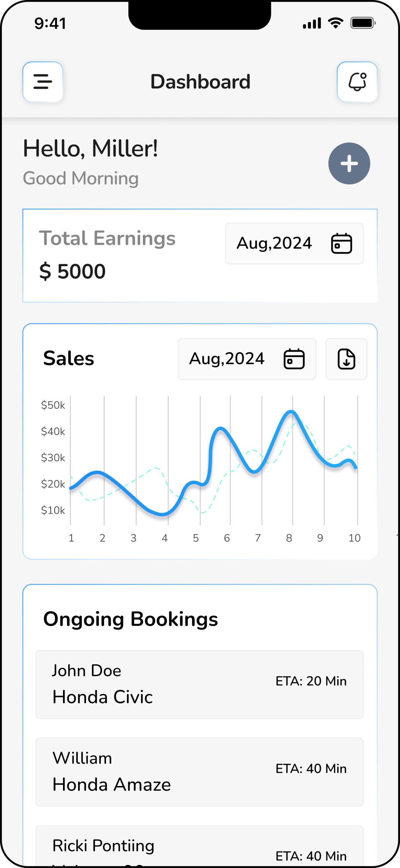Click calendar icon in Sales card
The width and height of the screenshot is (400, 868).
[x=294, y=359]
